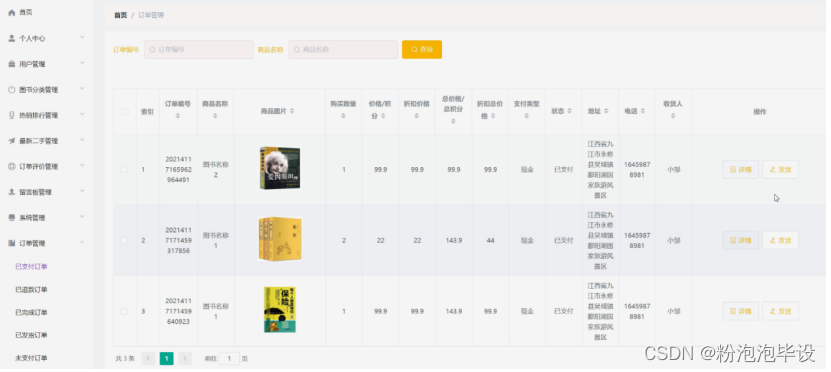Sort by 支付类型 column arrow
Screen dimensions: 831x372
[x=526, y=116]
